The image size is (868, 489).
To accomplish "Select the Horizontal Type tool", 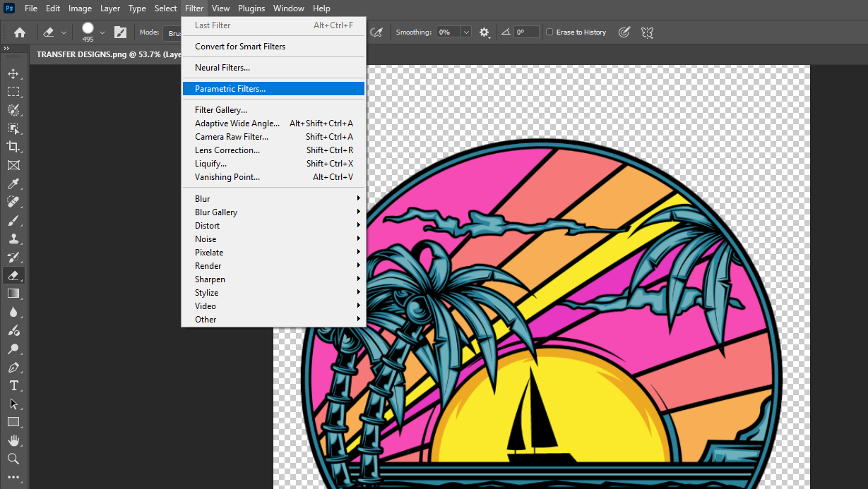I will (13, 385).
